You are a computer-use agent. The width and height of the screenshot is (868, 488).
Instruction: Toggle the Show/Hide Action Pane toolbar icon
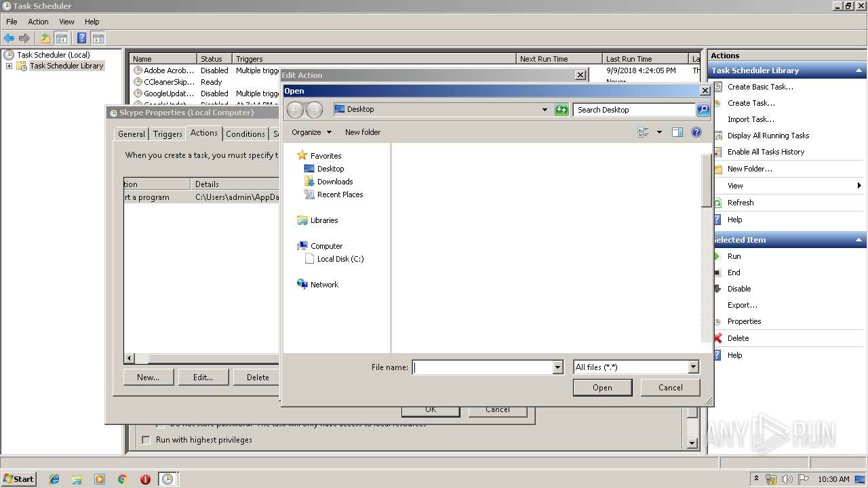[98, 39]
